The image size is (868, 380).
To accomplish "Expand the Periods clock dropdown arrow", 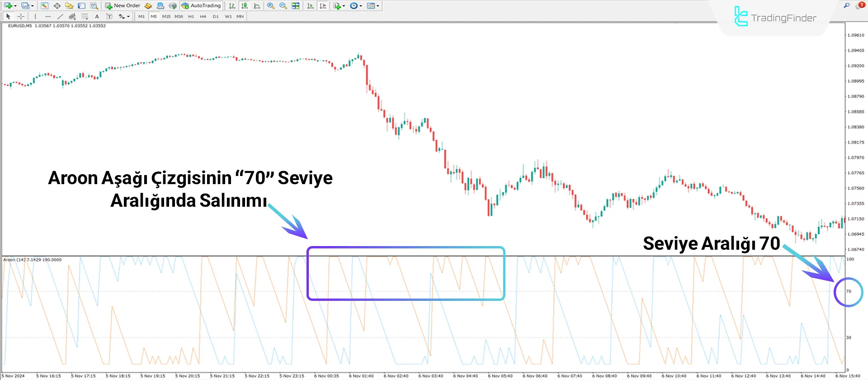I will 361,6.
